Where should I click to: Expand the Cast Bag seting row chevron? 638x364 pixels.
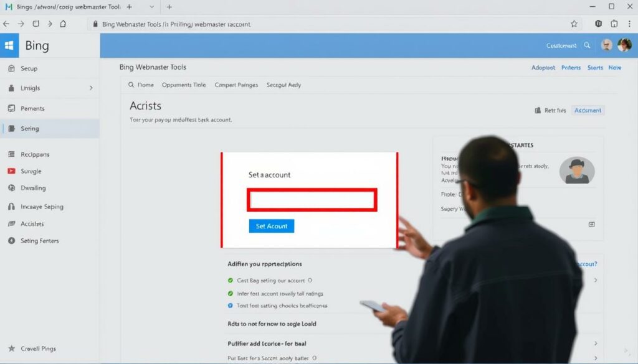point(595,280)
